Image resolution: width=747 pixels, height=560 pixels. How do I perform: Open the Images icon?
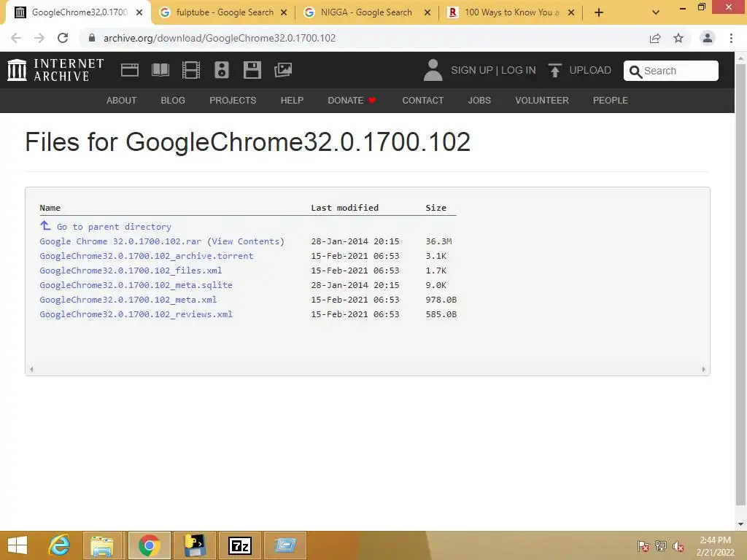[x=283, y=70]
